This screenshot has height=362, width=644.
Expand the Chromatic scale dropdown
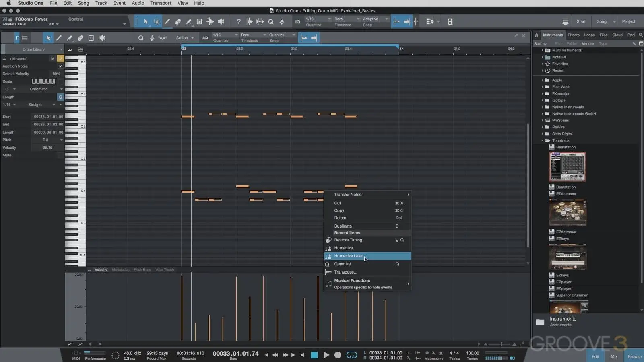pos(40,89)
